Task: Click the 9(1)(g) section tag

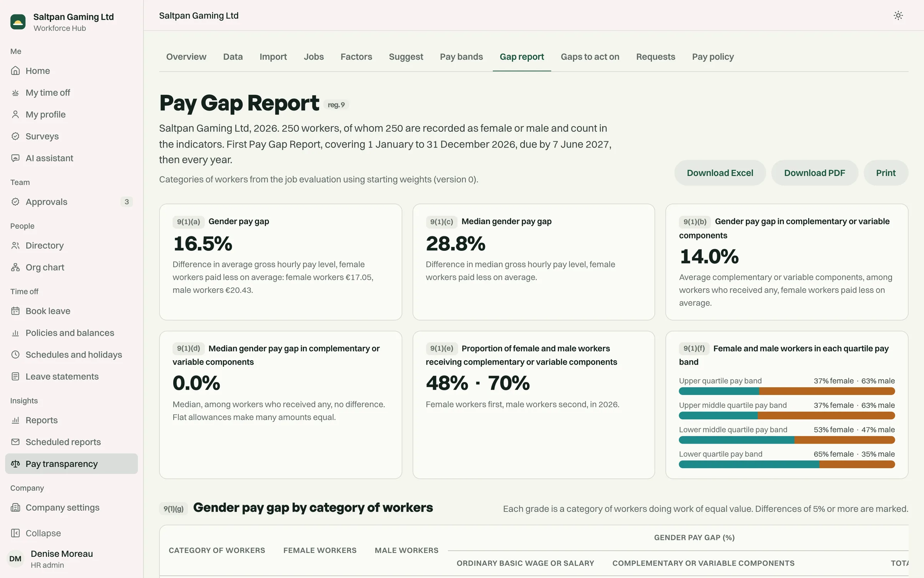Action: tap(173, 509)
